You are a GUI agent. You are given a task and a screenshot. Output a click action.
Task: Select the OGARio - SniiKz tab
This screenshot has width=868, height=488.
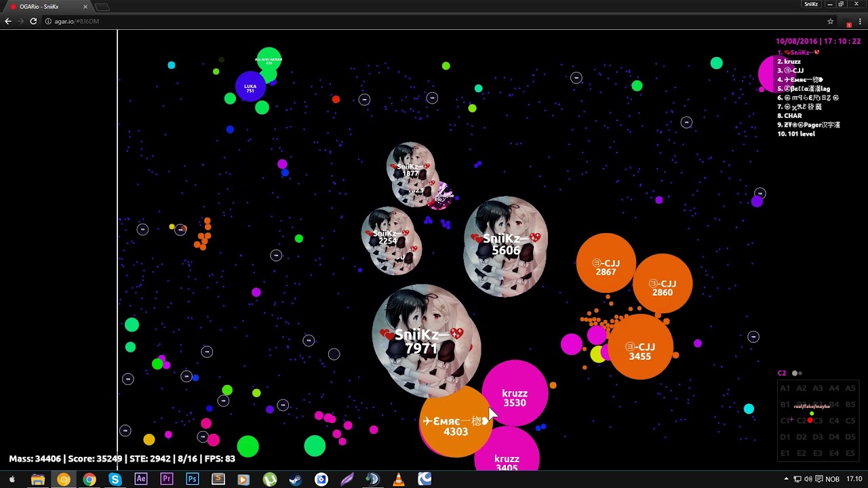(x=47, y=7)
